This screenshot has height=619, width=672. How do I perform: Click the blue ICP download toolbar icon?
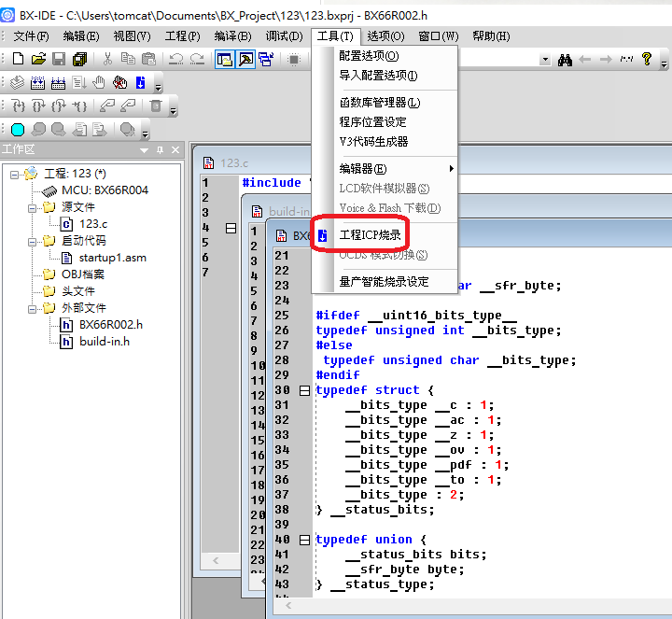[x=140, y=82]
